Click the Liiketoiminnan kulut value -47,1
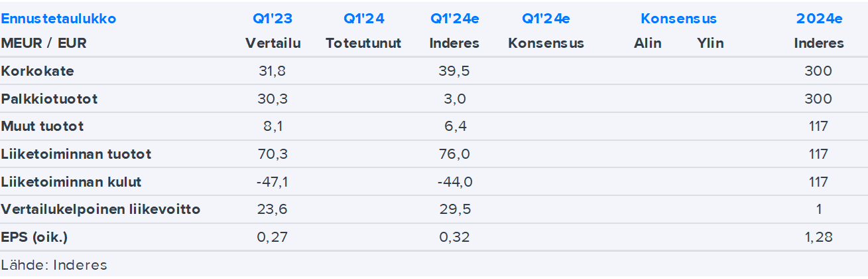 273,182
